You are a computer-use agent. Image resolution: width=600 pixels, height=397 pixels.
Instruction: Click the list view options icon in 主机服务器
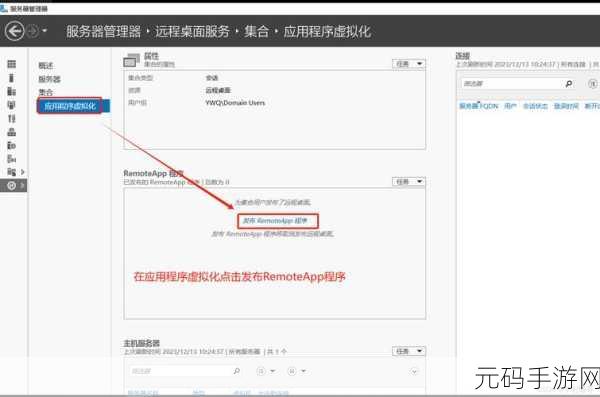tap(261, 371)
